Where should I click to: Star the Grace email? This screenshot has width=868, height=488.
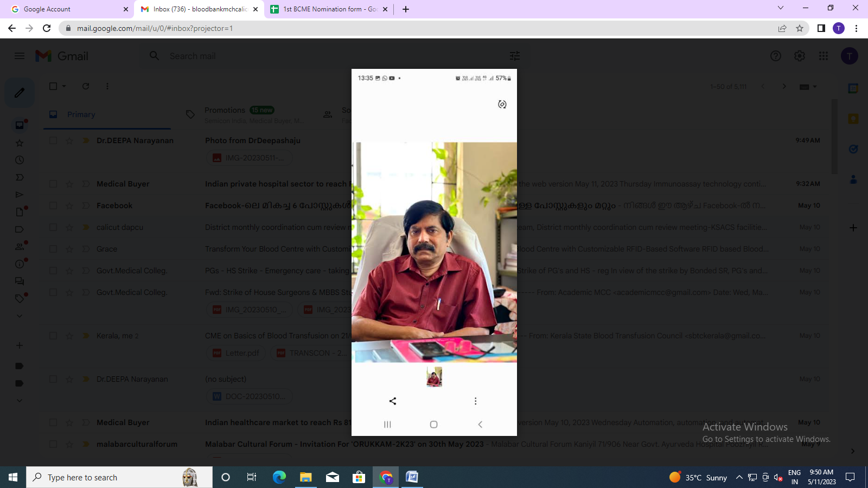69,249
